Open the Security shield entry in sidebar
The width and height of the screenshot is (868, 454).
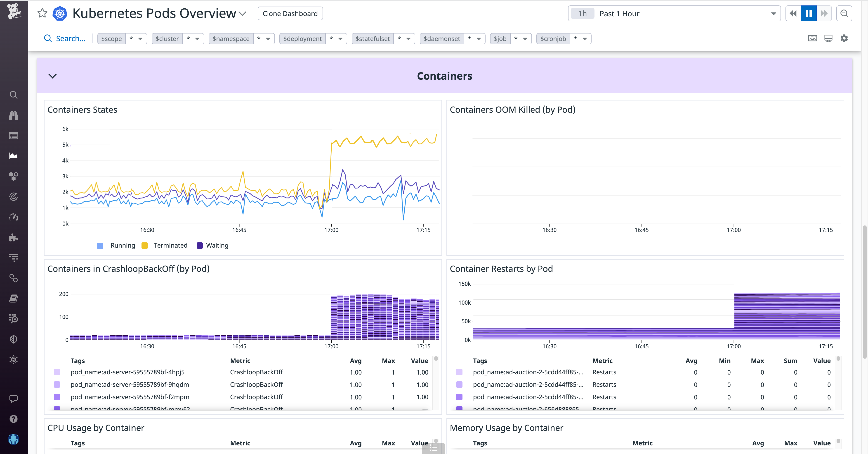pyautogui.click(x=14, y=339)
